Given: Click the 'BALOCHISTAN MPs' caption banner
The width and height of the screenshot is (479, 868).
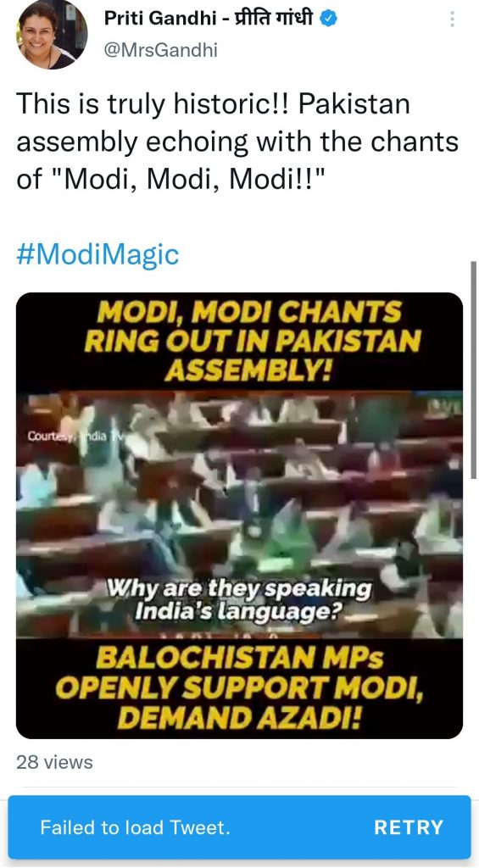Looking at the screenshot, I should (x=239, y=688).
